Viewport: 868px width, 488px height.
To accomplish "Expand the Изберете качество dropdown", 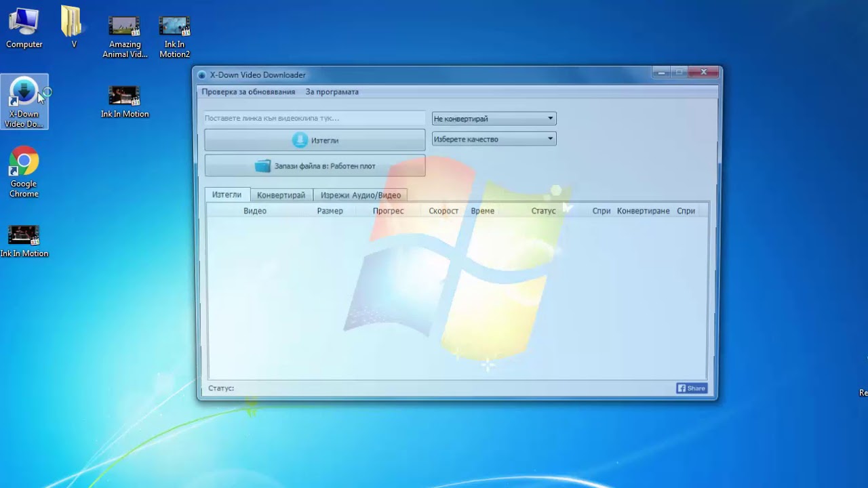I will [494, 139].
